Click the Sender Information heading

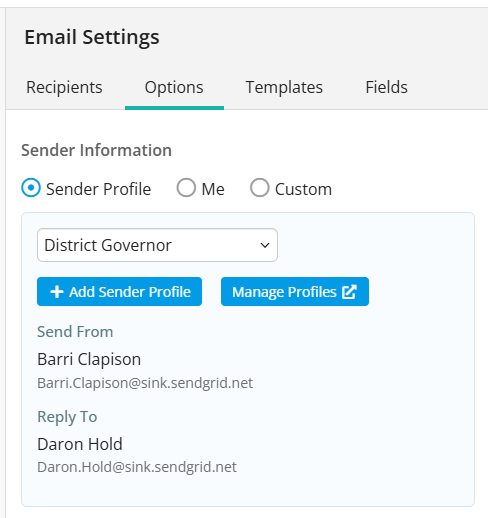click(x=96, y=150)
